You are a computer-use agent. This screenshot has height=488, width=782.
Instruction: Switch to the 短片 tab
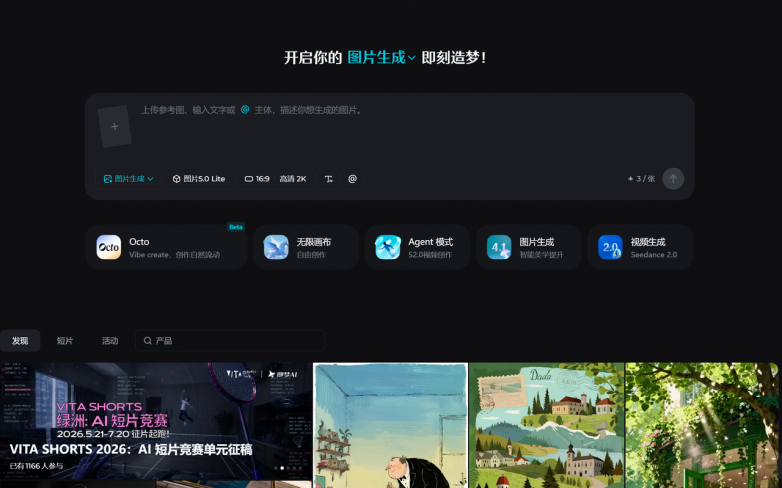tap(65, 341)
